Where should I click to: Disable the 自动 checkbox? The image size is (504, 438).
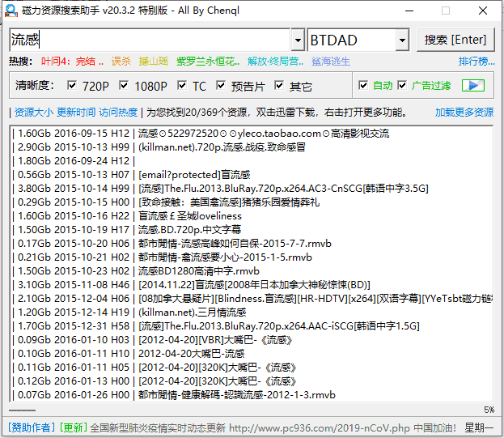click(x=363, y=86)
